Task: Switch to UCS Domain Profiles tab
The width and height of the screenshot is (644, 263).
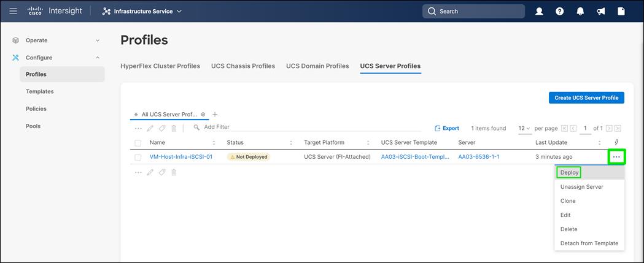Action: coord(317,66)
